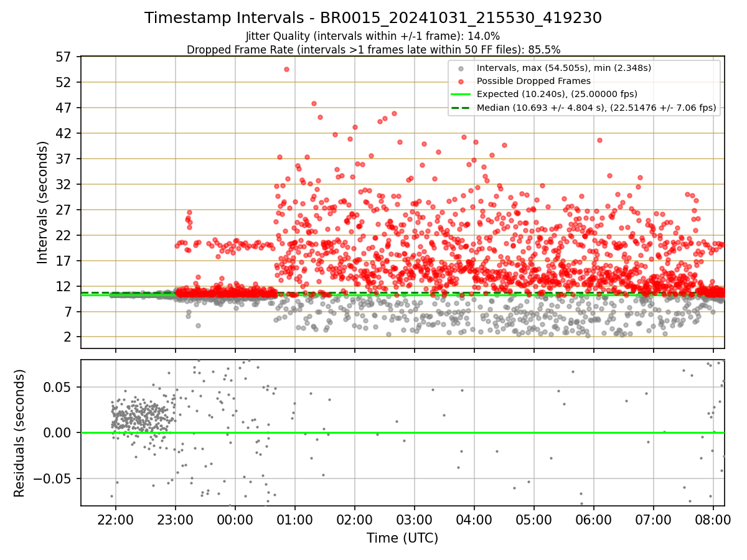This screenshot has height=560, width=747.
Task: Click the gray dot marker for Intervals in the legend
Action: [x=460, y=68]
